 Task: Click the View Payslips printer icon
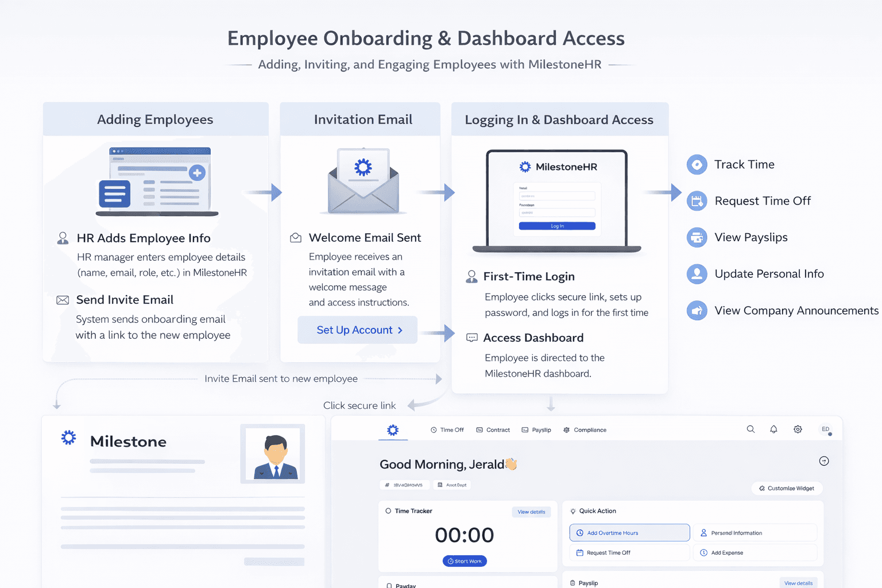[697, 237]
